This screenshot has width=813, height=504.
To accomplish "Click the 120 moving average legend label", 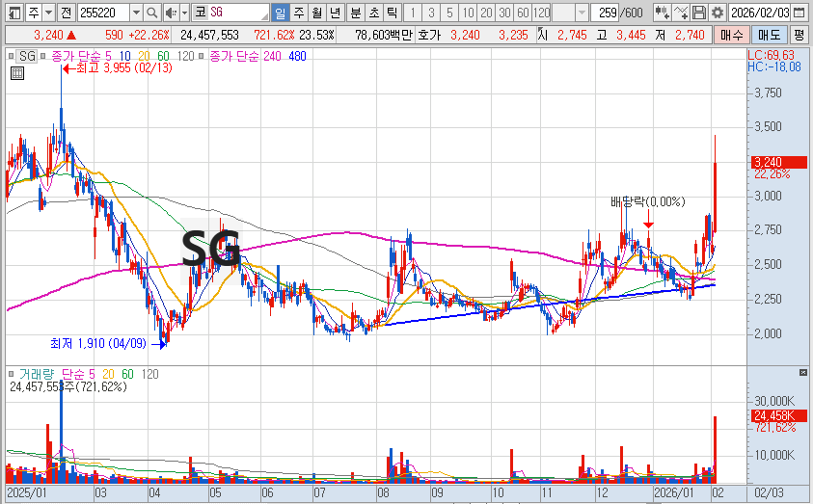I will coord(185,56).
